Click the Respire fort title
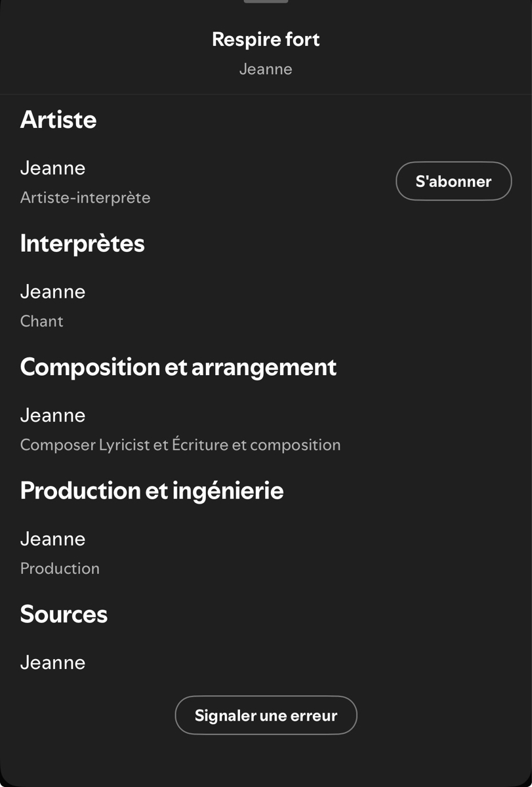 [266, 39]
